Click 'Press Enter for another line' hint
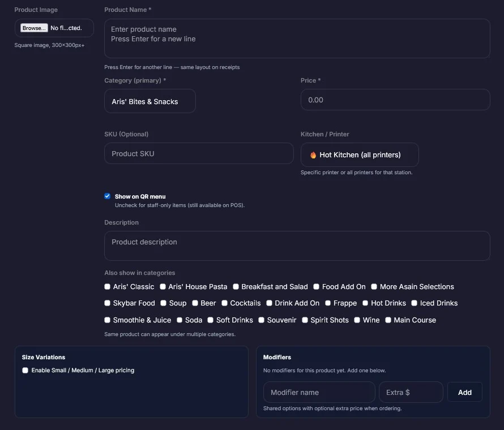The image size is (504, 430). point(172,67)
